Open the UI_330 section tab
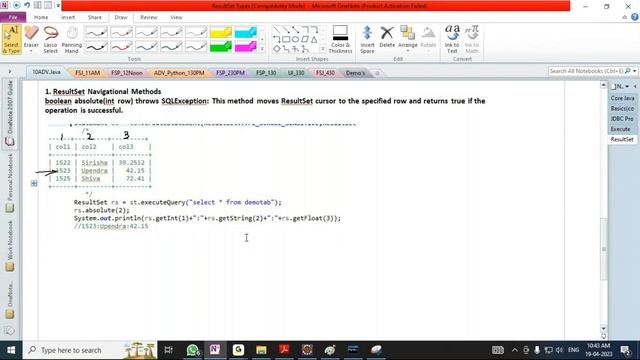The height and width of the screenshot is (360, 640). point(296,73)
